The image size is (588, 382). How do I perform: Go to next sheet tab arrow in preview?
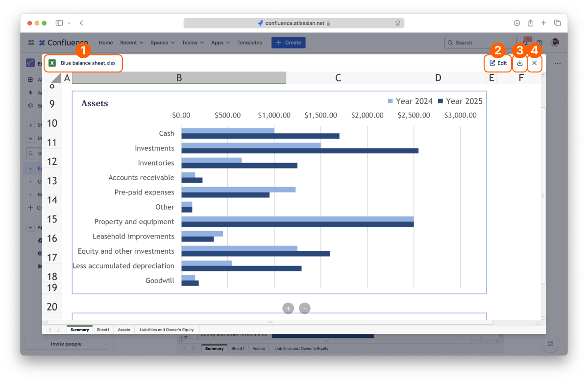point(58,330)
